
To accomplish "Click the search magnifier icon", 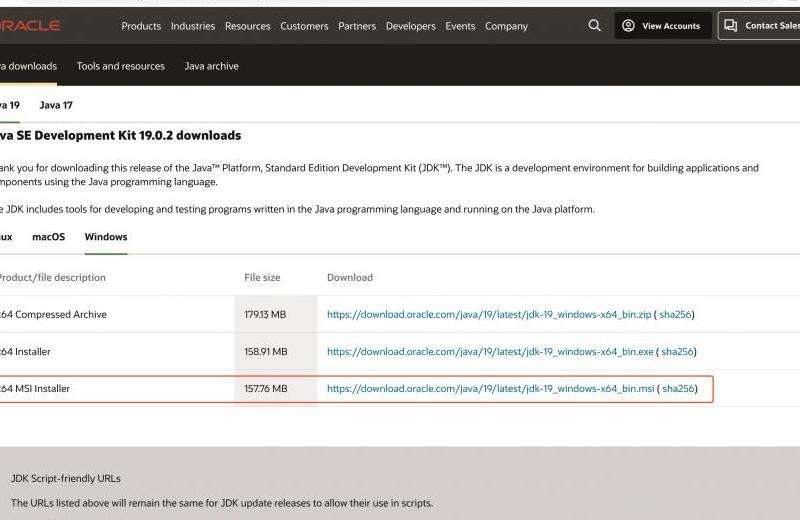I will point(595,26).
